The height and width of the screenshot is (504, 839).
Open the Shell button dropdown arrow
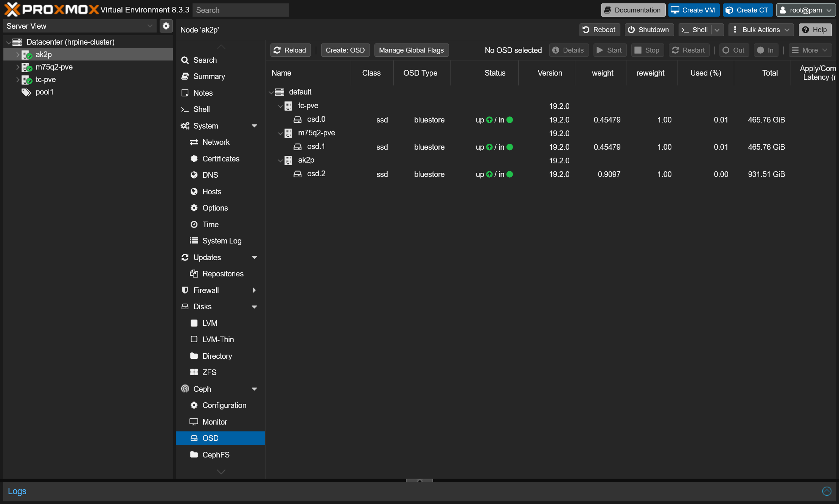coord(717,29)
